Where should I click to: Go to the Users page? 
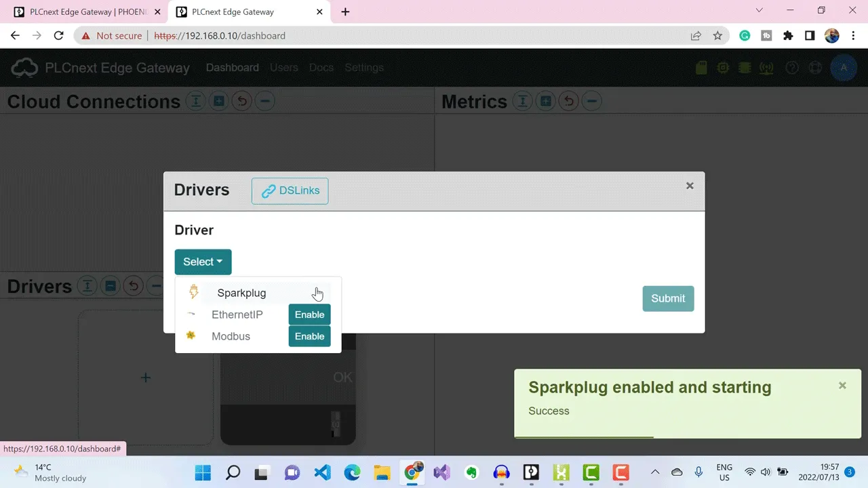[x=284, y=68]
